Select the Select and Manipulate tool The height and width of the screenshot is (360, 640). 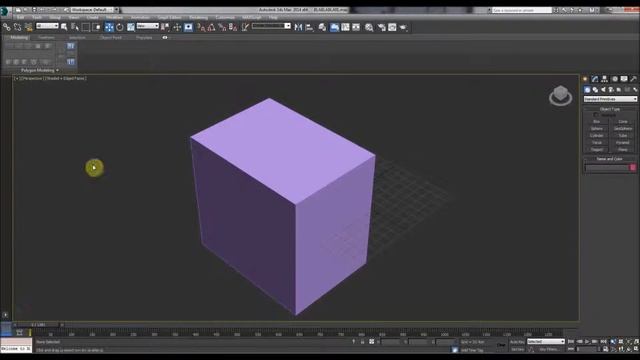pyautogui.click(x=177, y=27)
